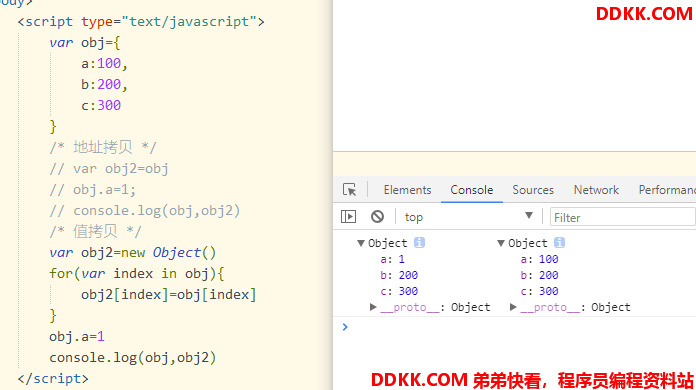Toggle the console sidebar panel icon

348,217
